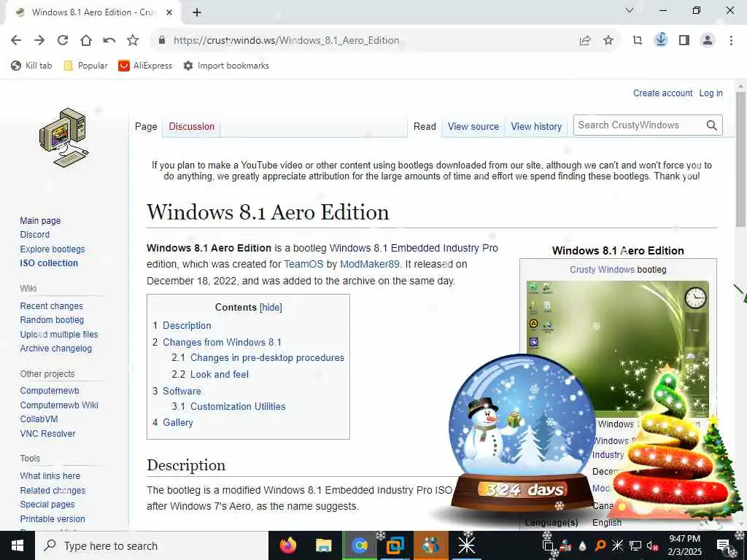Jump to Changes from Windows 8.1 section
Image resolution: width=747 pixels, height=560 pixels.
(x=222, y=343)
